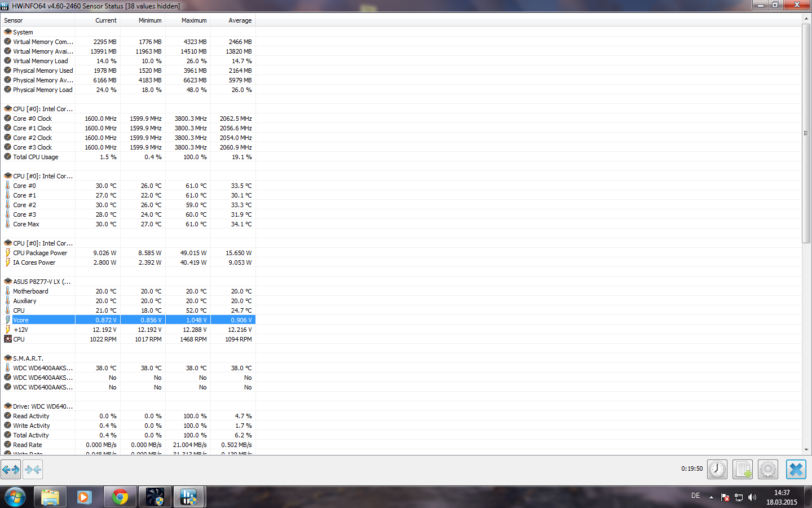Select the Core #0 Clock row
Image resolution: width=812 pixels, height=508 pixels.
[129, 119]
